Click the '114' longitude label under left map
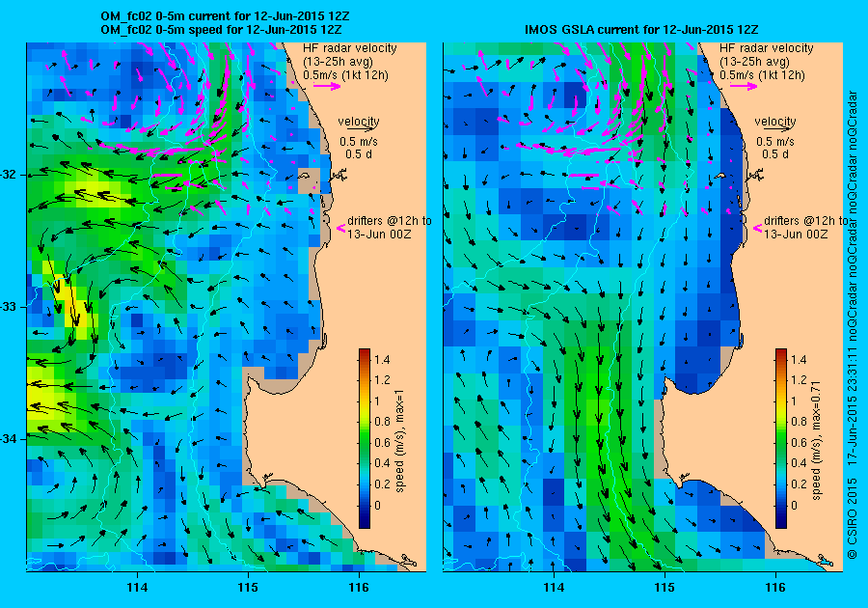Image resolution: width=868 pixels, height=608 pixels. coord(137,587)
